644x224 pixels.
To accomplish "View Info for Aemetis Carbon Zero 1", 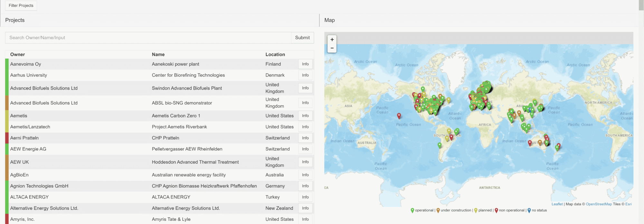I will click(305, 116).
